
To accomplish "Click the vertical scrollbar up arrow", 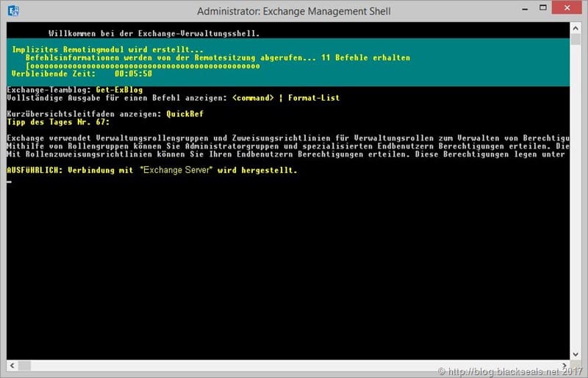I will coord(576,28).
